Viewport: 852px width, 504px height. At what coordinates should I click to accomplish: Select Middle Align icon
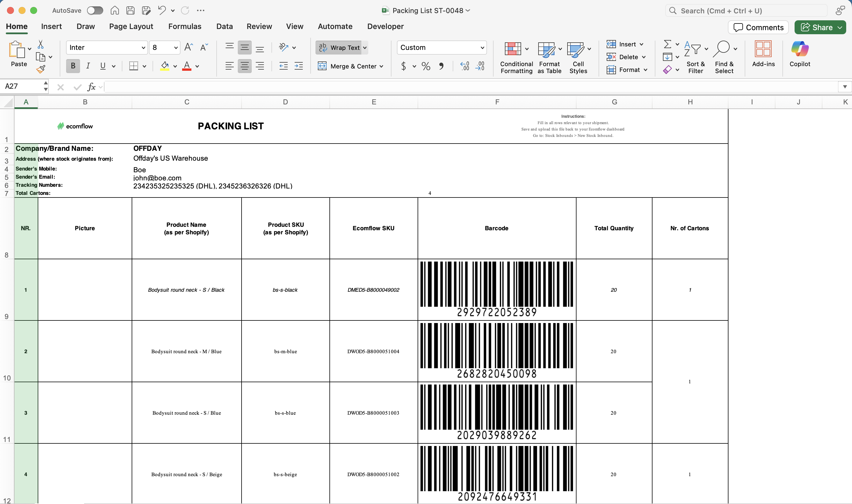(x=244, y=47)
